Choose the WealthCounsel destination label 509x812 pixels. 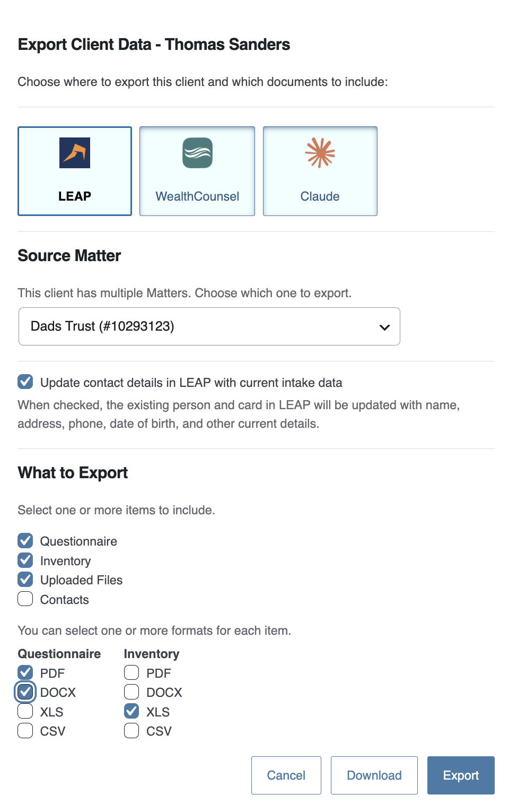pos(197,196)
